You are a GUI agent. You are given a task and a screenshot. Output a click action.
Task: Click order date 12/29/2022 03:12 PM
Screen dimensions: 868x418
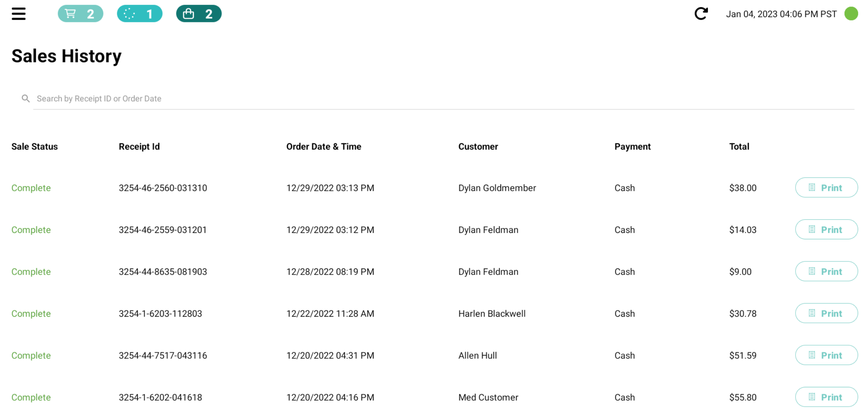pyautogui.click(x=330, y=230)
